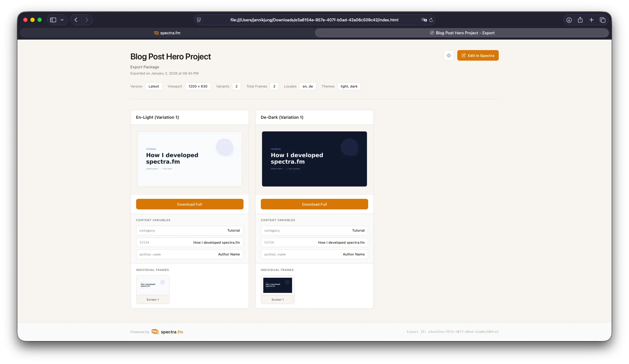Select the Blog Post Hero Project – Export tab

click(462, 32)
